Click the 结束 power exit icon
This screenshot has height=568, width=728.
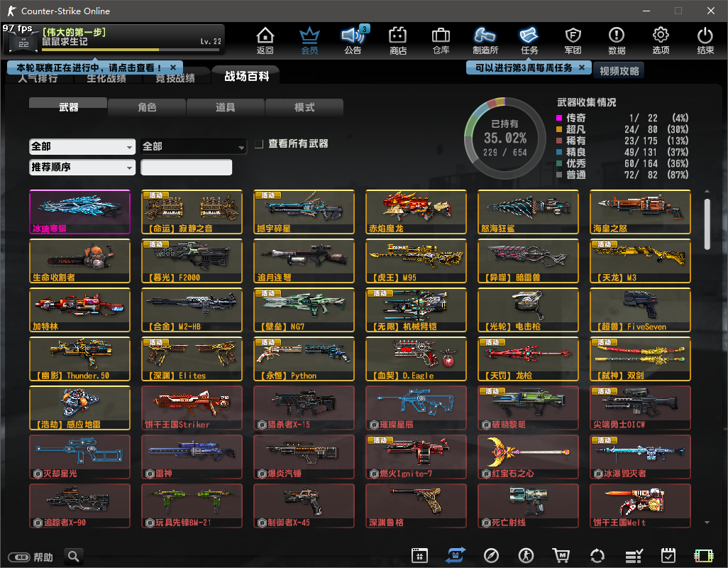point(705,41)
